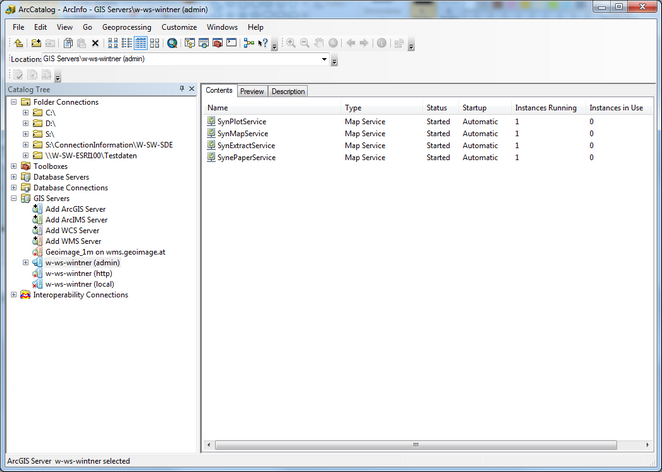The height and width of the screenshot is (472, 662).
Task: Switch to the Description tab
Action: (x=288, y=91)
